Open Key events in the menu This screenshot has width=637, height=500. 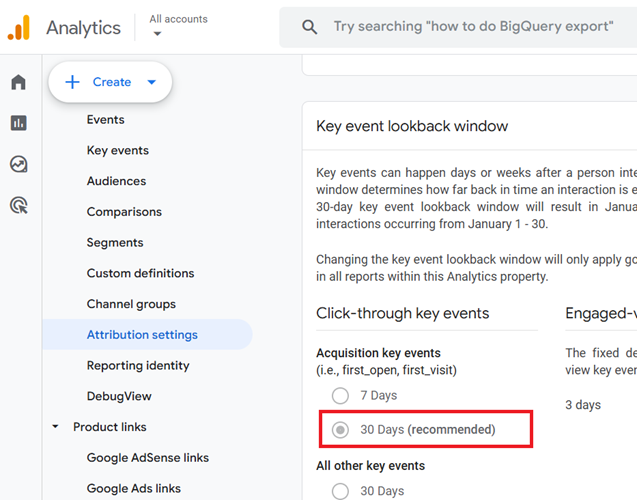[118, 150]
